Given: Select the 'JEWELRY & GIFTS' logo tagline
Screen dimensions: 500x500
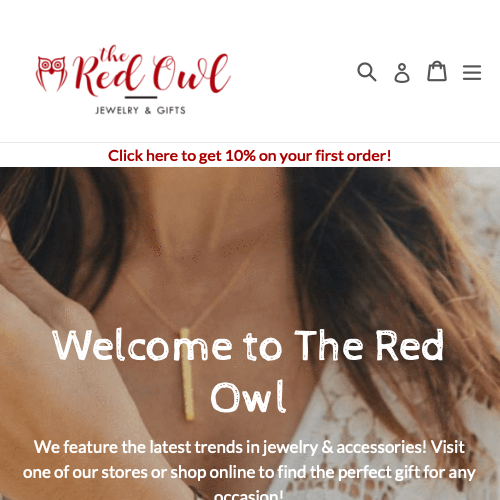Looking at the screenshot, I should click(x=140, y=110).
